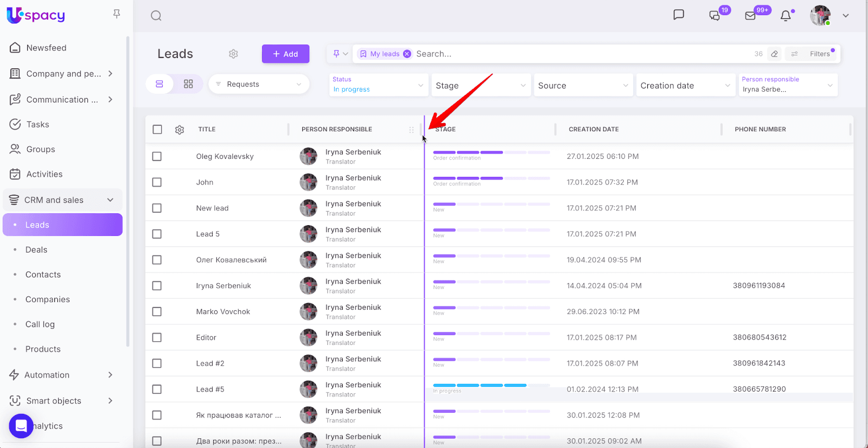Expand the Creation date dropdown filter

[685, 86]
